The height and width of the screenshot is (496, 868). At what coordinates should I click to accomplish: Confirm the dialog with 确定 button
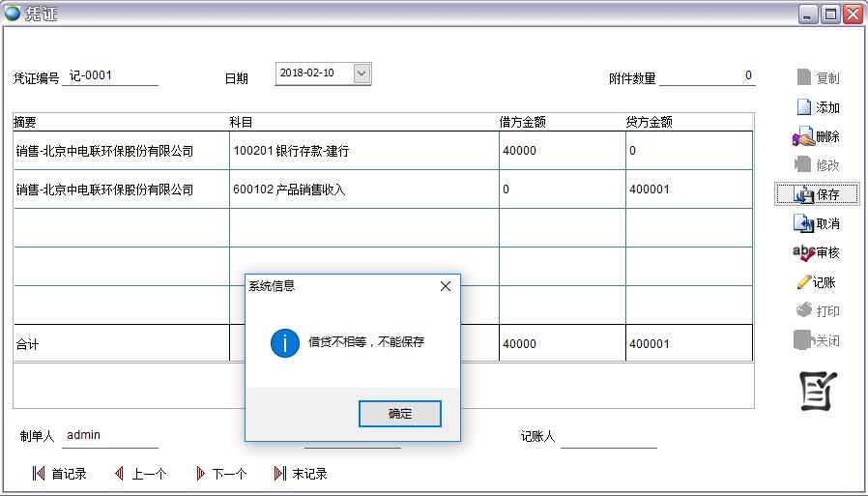[400, 414]
